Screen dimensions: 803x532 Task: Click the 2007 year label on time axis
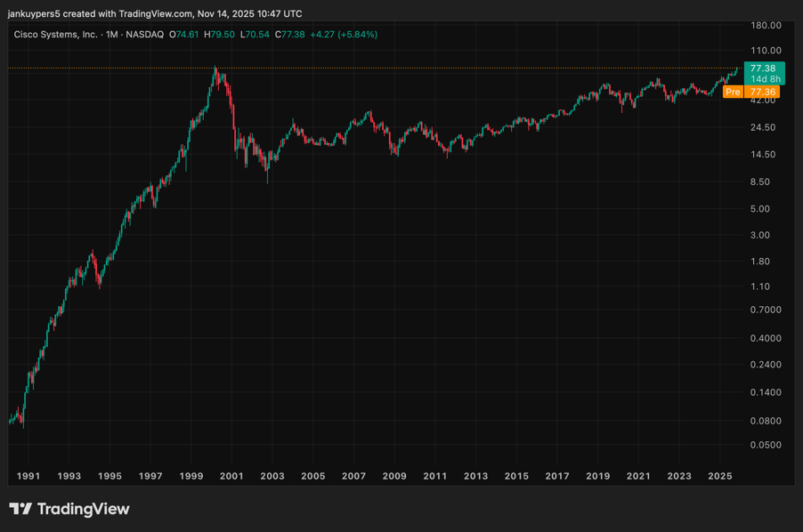point(354,476)
